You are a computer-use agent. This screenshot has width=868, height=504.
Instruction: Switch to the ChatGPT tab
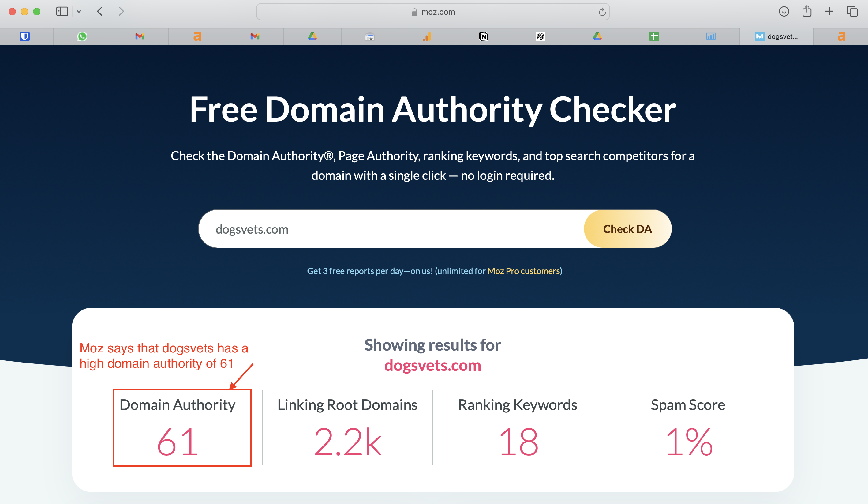point(541,36)
